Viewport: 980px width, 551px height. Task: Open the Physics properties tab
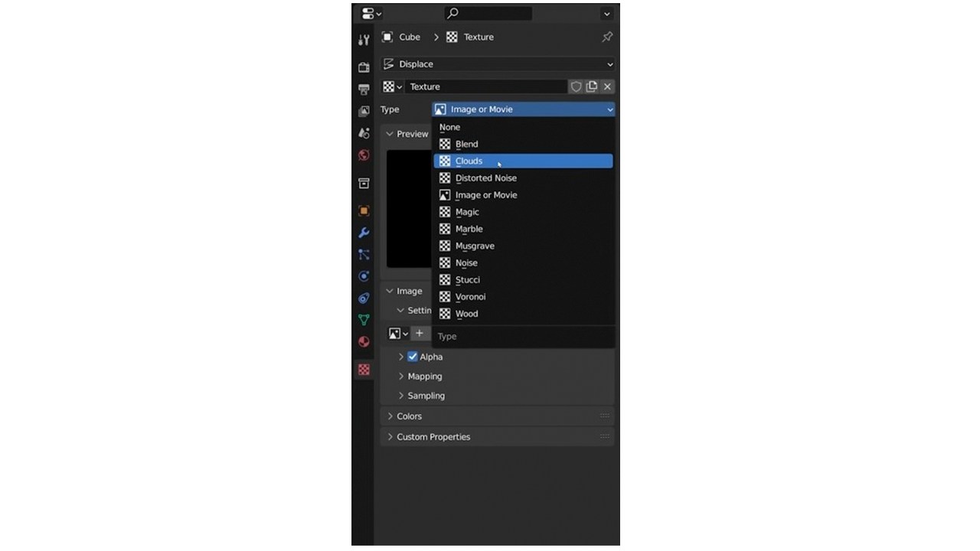(364, 276)
